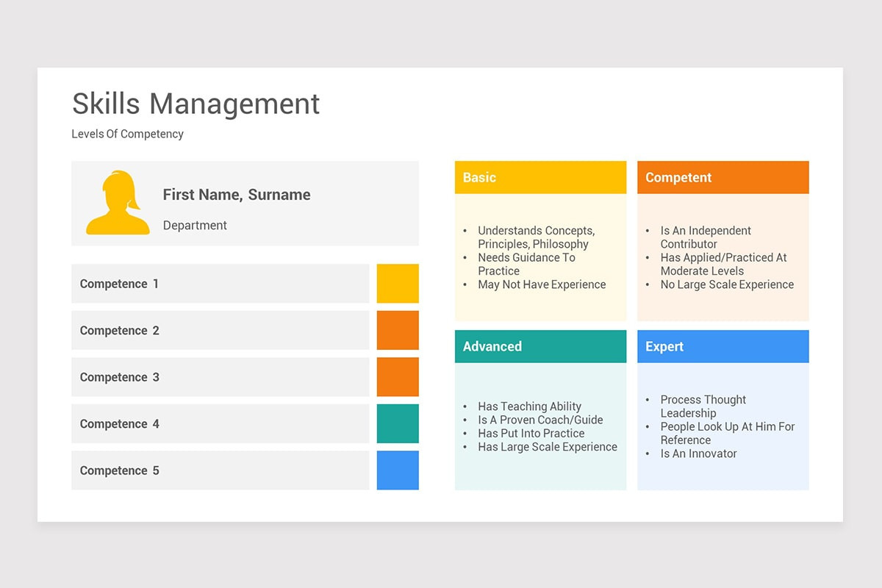Viewport: 882px width, 588px height.
Task: Click the First Name, Surname text
Action: click(236, 194)
